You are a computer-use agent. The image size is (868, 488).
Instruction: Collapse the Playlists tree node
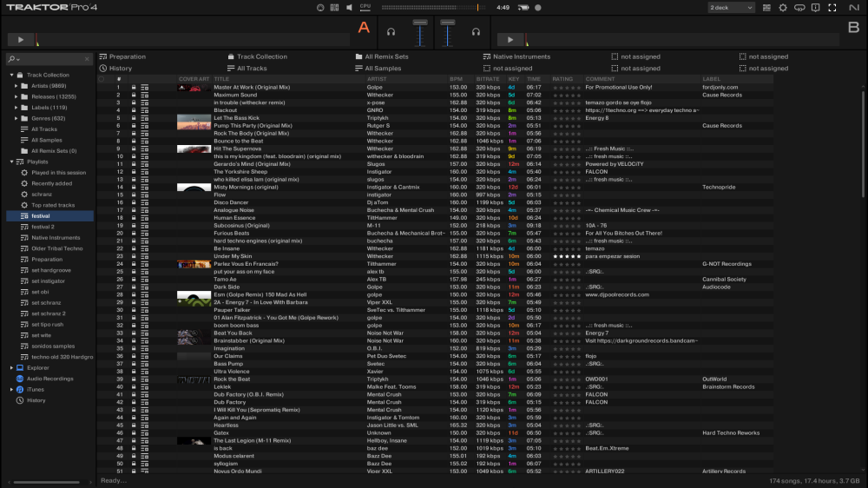coord(11,162)
